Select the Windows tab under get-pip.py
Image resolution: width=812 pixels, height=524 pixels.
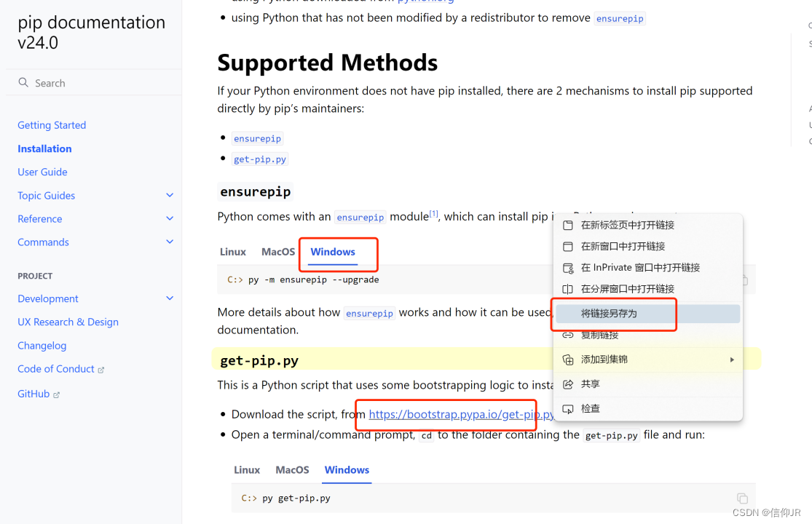click(x=347, y=470)
